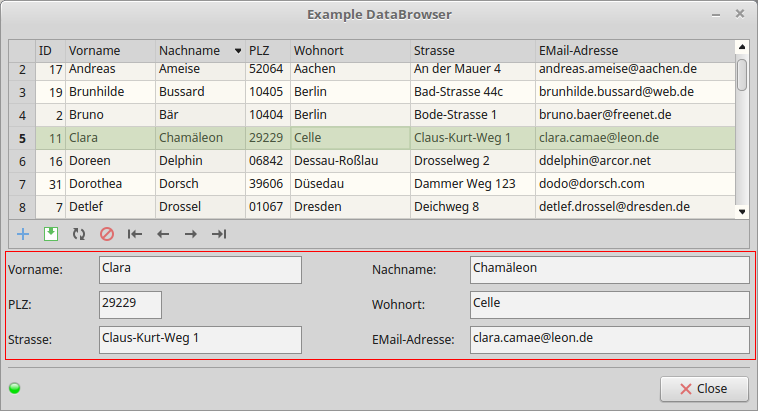Viewport: 758px width, 411px height.
Task: Sort by the Nachname column header
Action: [200, 50]
